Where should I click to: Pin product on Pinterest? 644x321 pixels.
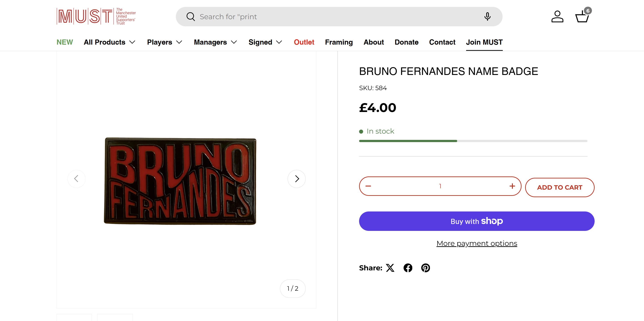point(425,268)
